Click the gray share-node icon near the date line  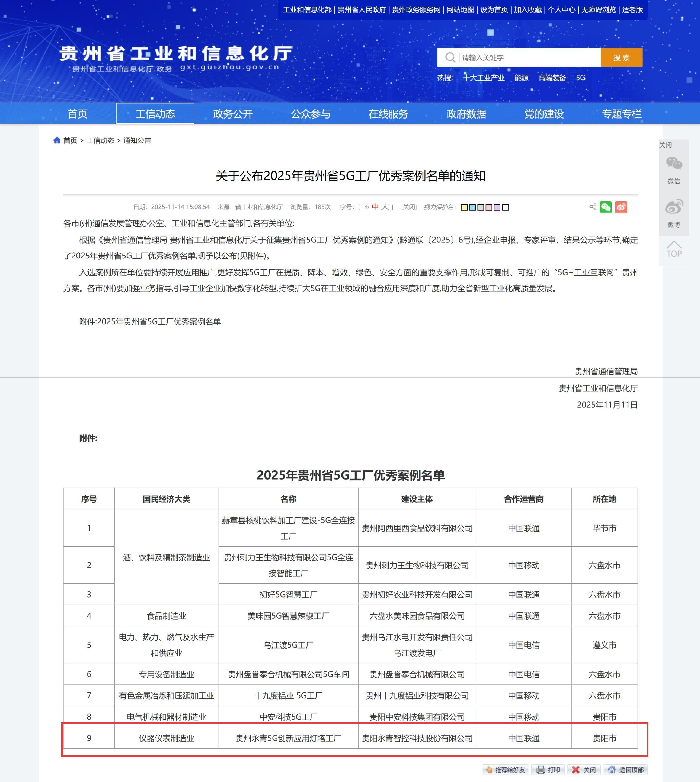click(592, 207)
